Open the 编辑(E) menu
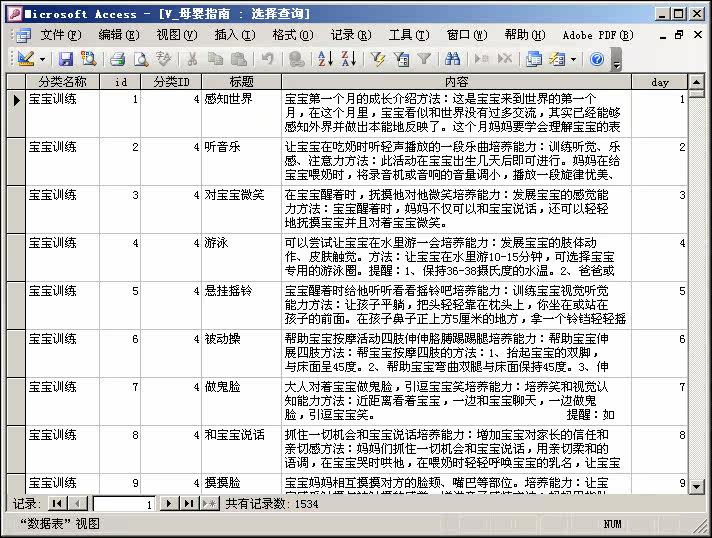 [119, 35]
